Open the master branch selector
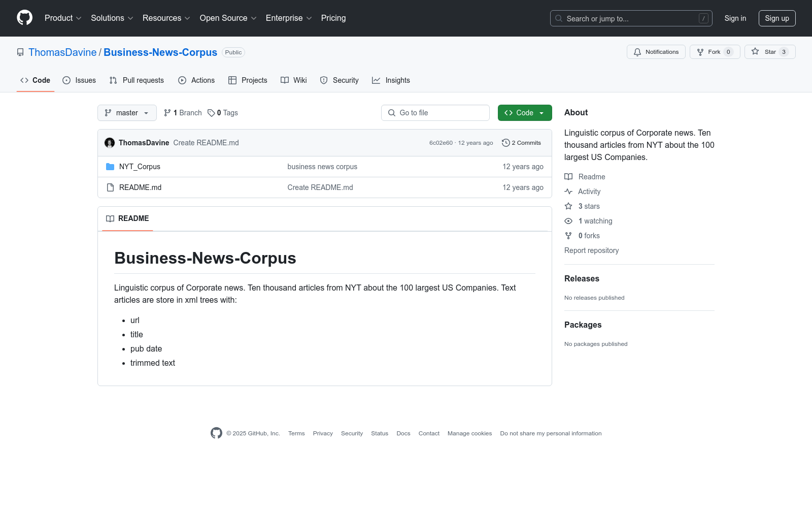The height and width of the screenshot is (508, 812). click(x=127, y=113)
